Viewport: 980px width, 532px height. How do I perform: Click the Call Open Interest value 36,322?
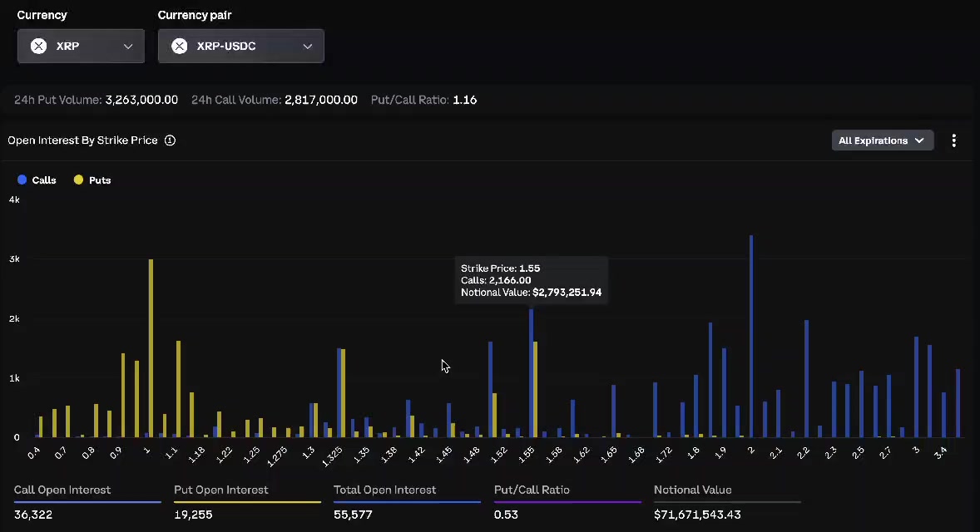pyautogui.click(x=33, y=515)
